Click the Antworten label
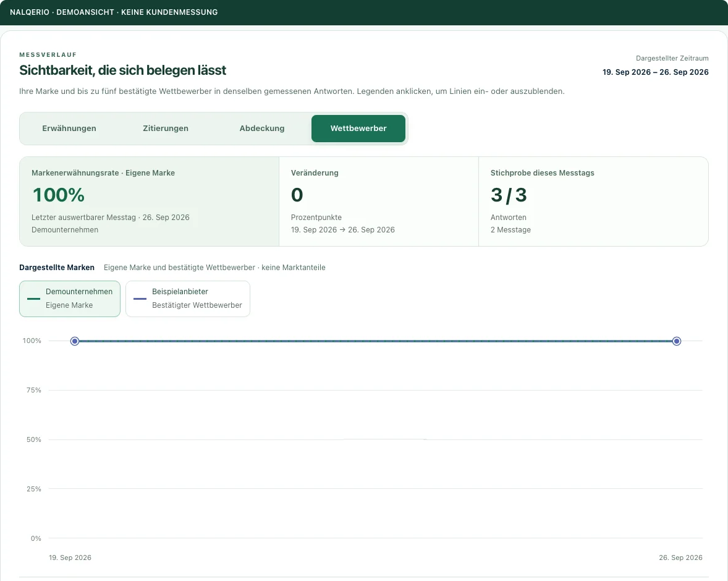The width and height of the screenshot is (728, 581). pos(509,218)
